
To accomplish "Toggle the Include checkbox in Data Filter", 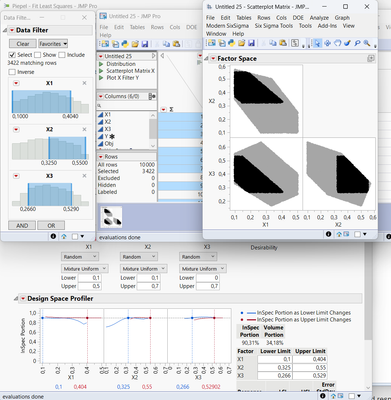I will point(62,55).
